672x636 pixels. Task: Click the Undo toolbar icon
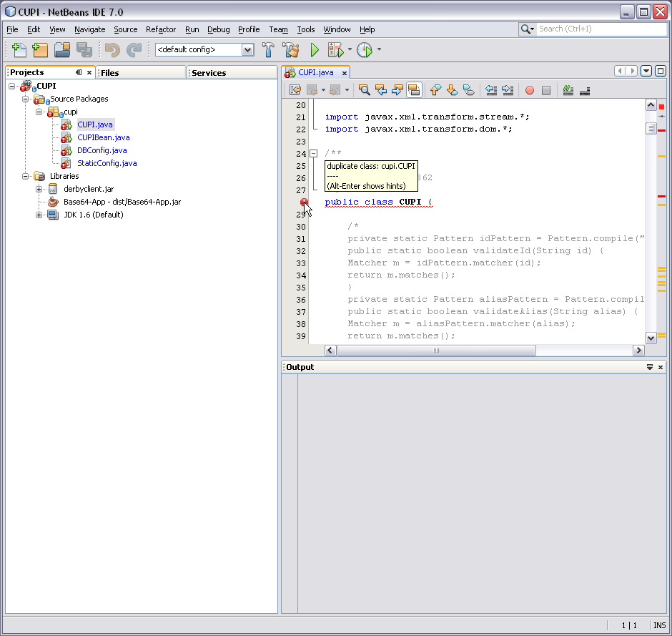(x=112, y=50)
